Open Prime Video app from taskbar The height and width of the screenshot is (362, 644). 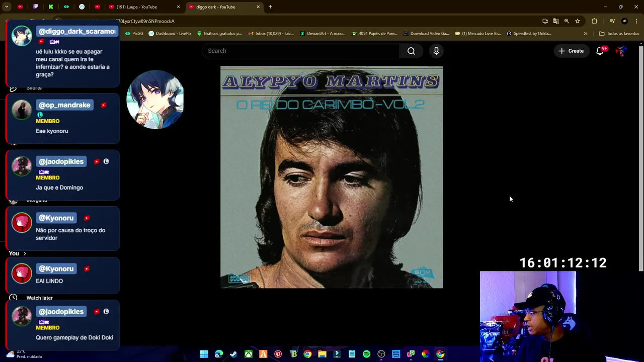click(396, 354)
